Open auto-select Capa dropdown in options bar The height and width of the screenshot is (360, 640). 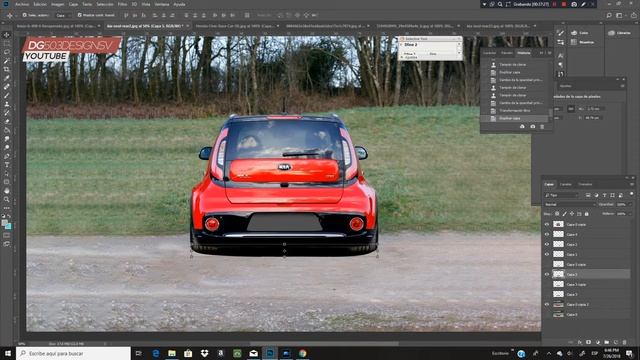(x=63, y=15)
